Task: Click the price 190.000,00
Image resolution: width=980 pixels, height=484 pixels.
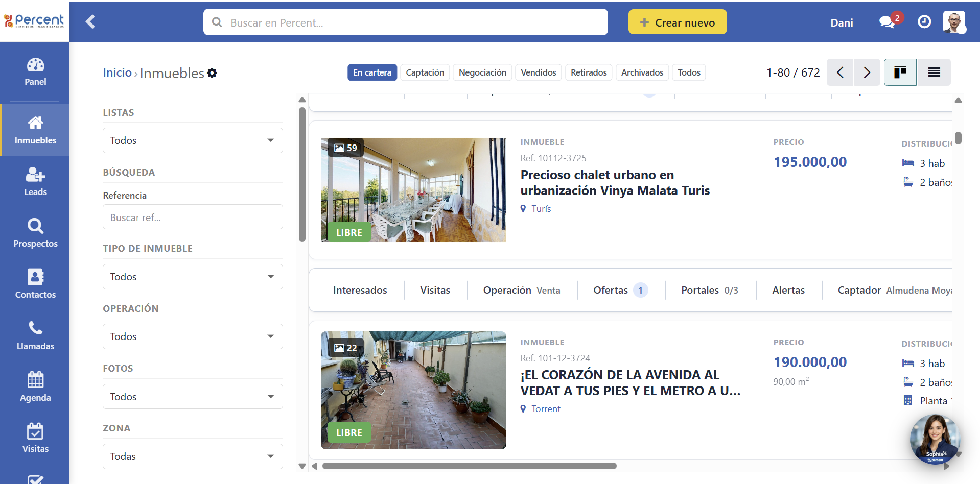Action: coord(810,362)
